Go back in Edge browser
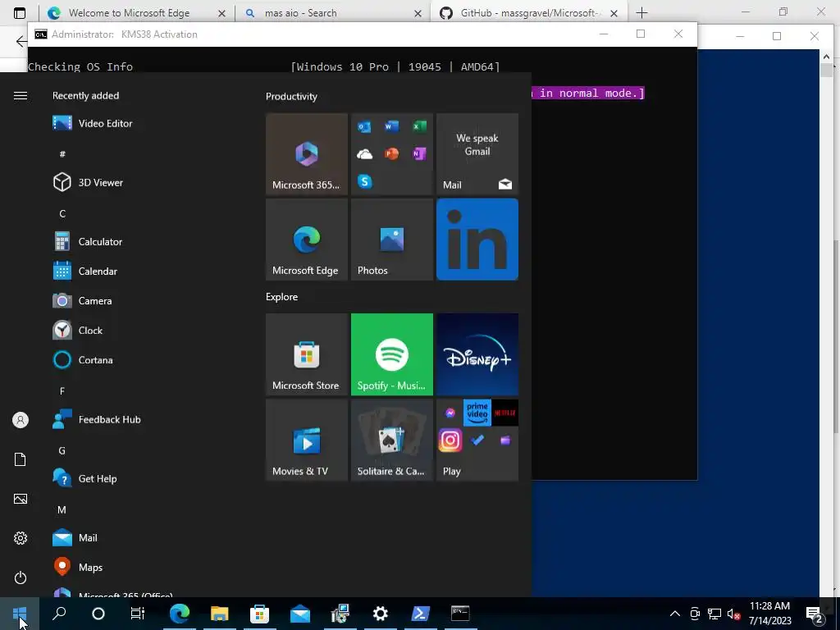Viewport: 840px width, 630px height. click(21, 41)
